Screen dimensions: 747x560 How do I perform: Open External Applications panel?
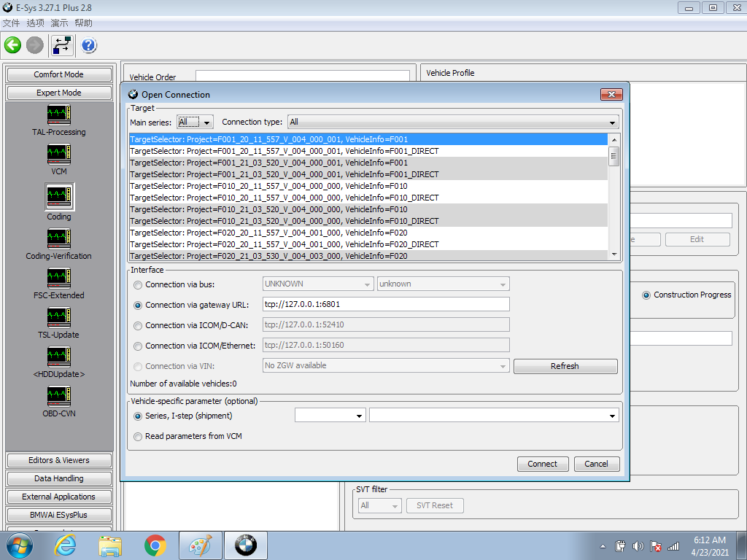(x=59, y=497)
